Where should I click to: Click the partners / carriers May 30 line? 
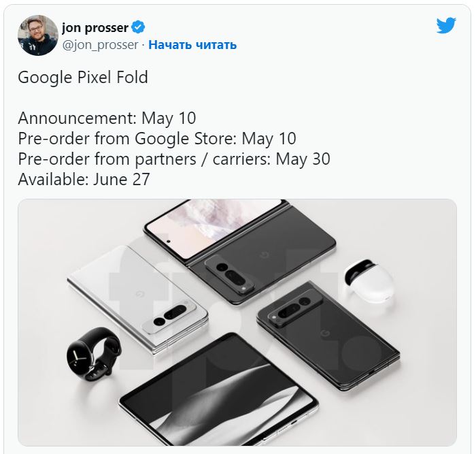click(174, 159)
